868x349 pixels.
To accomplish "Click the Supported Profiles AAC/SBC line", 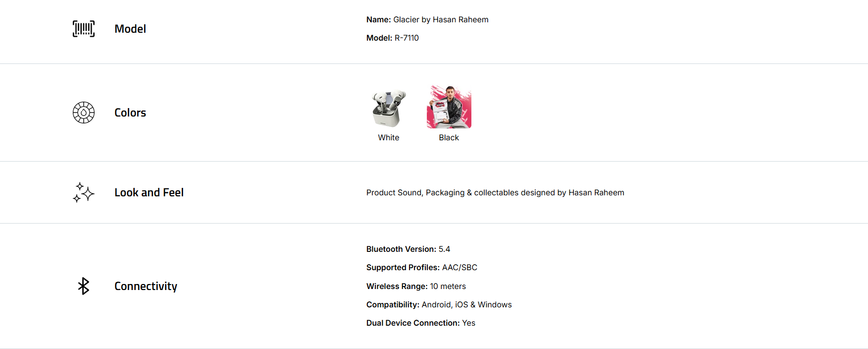I will [x=421, y=268].
